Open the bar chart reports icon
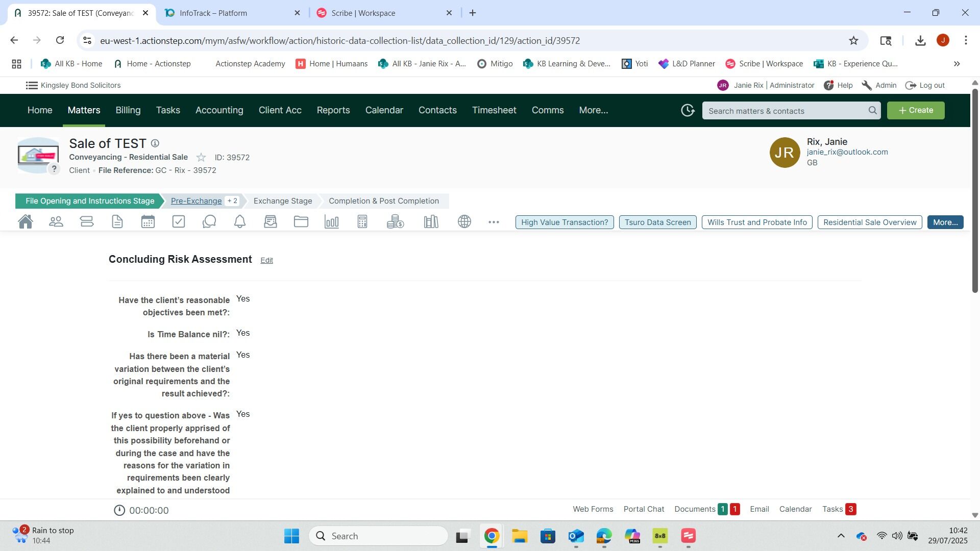The height and width of the screenshot is (551, 980). 332,222
